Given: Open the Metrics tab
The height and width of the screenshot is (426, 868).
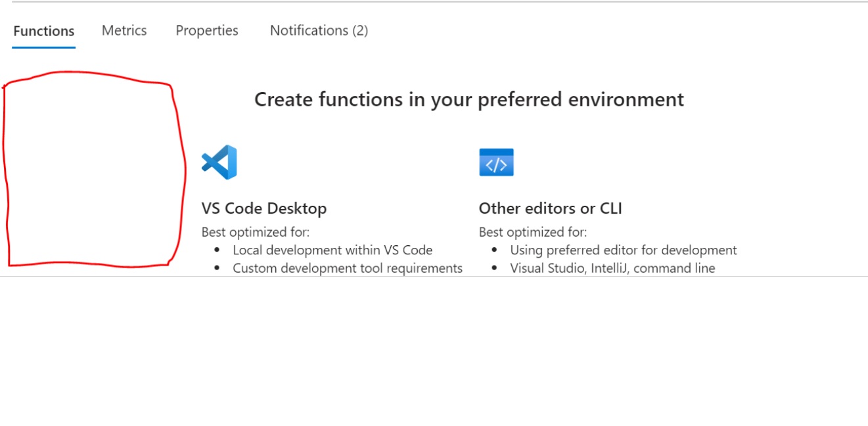Looking at the screenshot, I should pos(124,30).
